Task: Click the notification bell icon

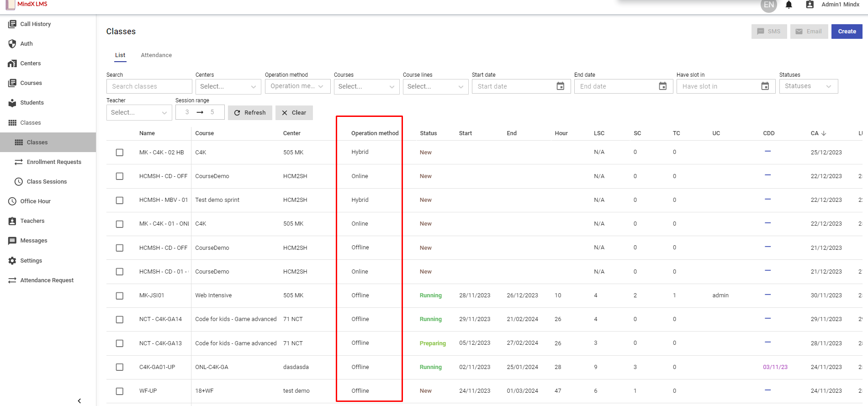Action: click(789, 5)
